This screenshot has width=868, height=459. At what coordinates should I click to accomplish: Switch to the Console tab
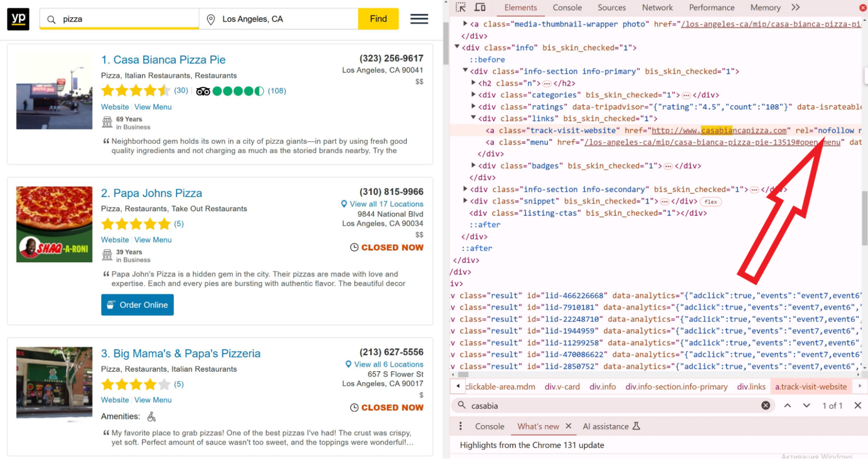[567, 8]
